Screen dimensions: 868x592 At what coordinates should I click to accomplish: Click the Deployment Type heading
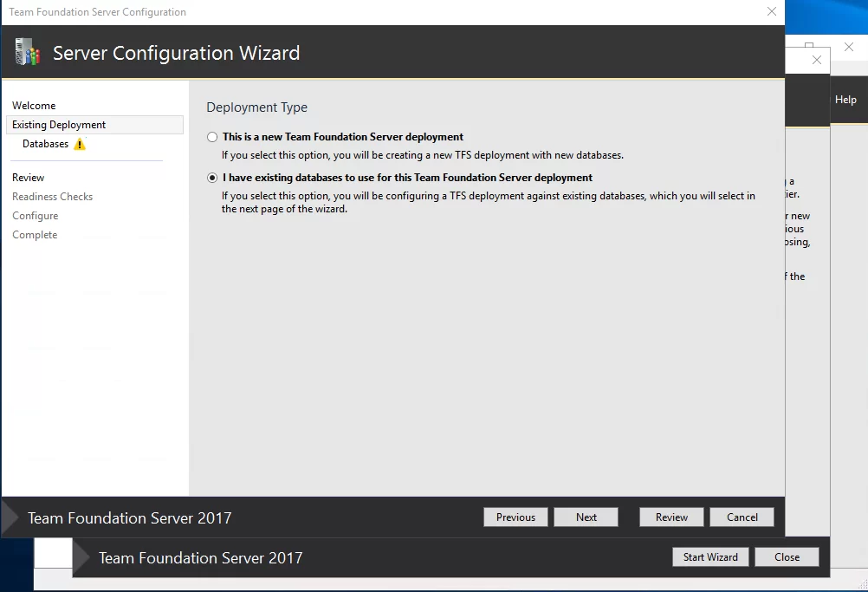257,107
